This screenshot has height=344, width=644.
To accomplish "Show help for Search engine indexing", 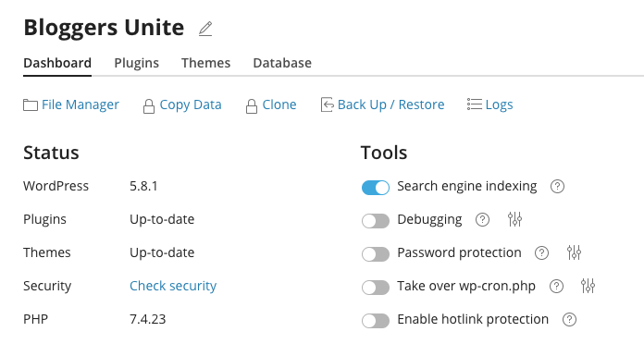I will coord(557,187).
